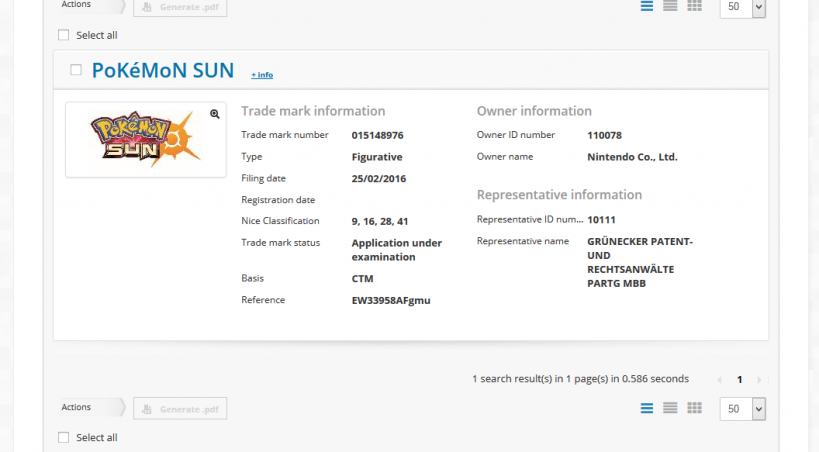The height and width of the screenshot is (452, 819).
Task: Select the top compact list view icon
Action: click(671, 6)
